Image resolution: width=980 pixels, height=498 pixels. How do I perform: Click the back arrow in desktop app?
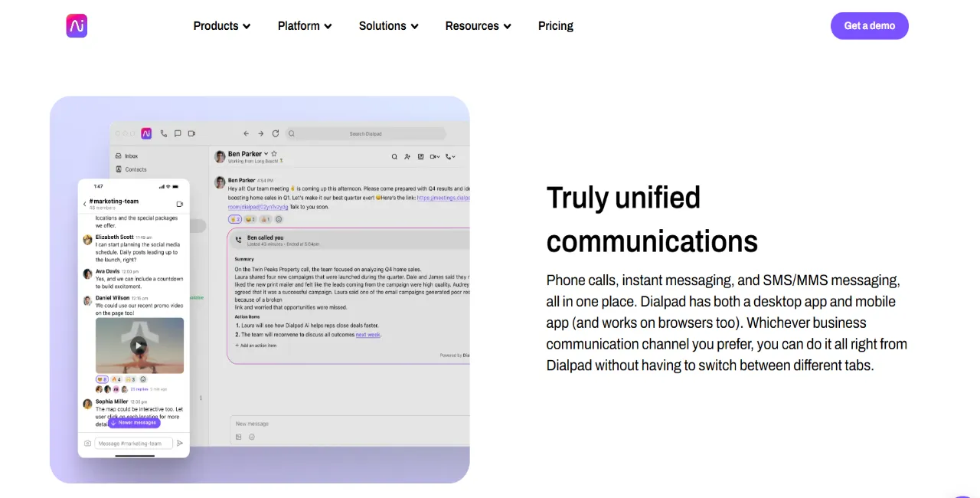246,133
